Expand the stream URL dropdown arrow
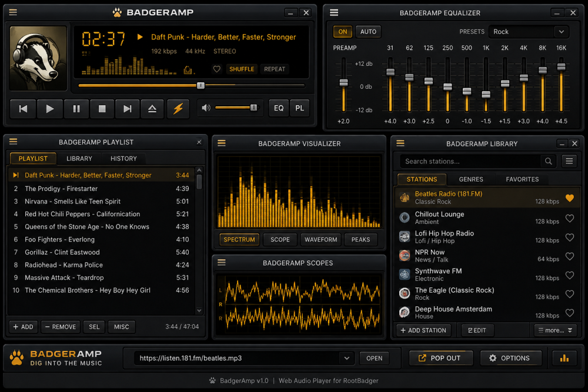 coord(347,359)
